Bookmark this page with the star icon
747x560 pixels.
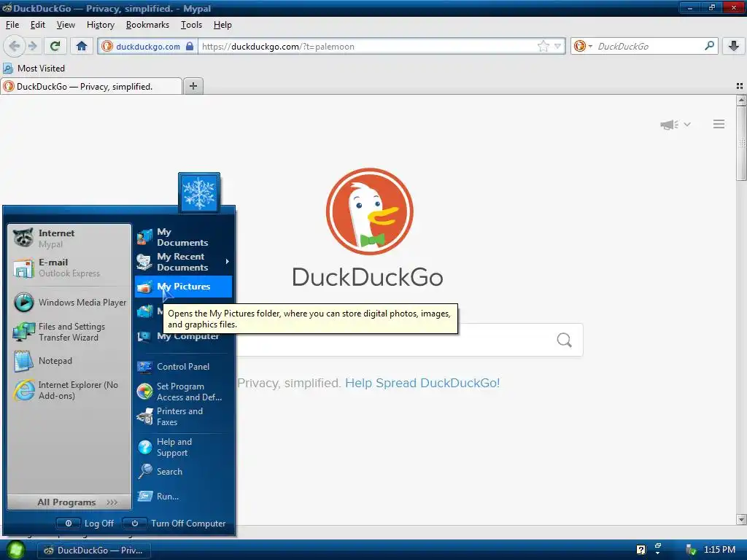tap(543, 46)
